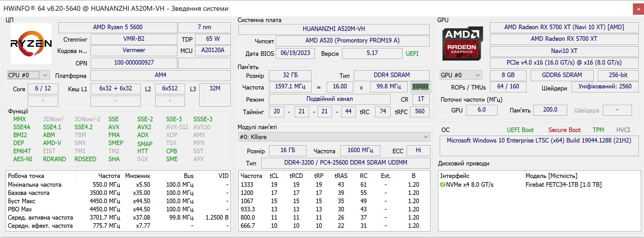Click the ROPs / TMUs 64 / 160 field

point(508,87)
